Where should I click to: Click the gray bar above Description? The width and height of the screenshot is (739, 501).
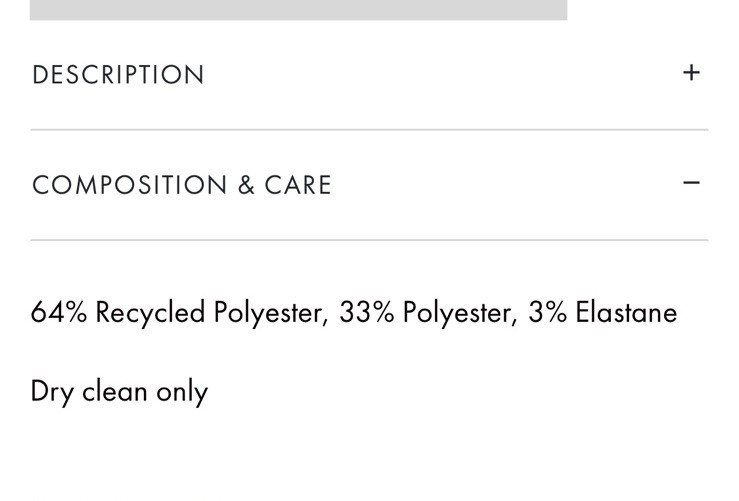tap(298, 10)
